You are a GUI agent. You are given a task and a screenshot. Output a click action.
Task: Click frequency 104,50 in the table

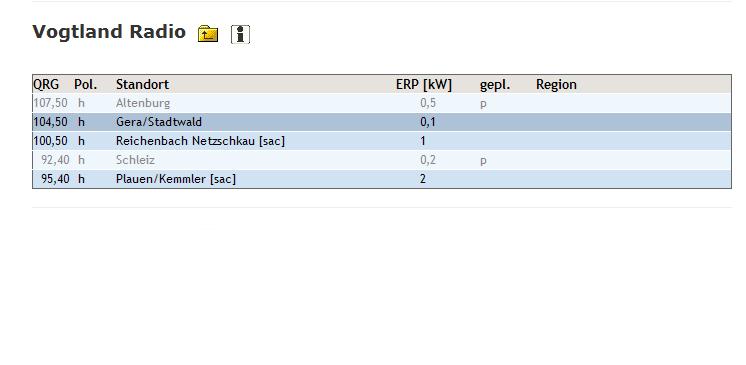50,122
